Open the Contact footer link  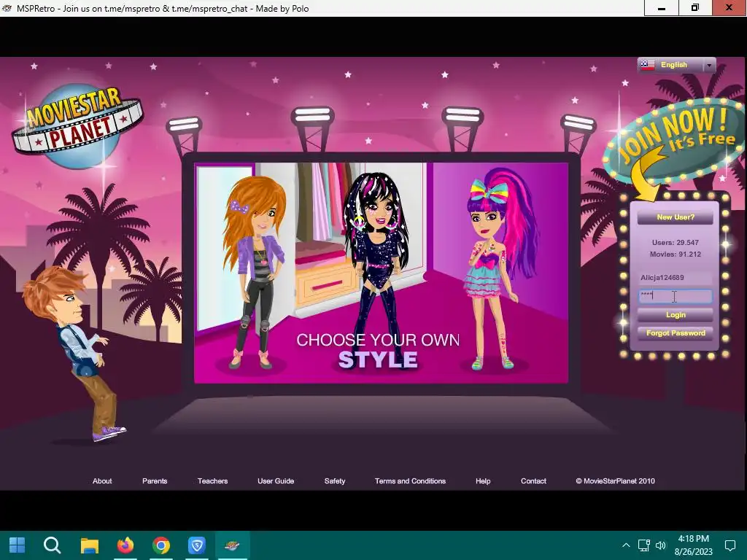pos(533,481)
